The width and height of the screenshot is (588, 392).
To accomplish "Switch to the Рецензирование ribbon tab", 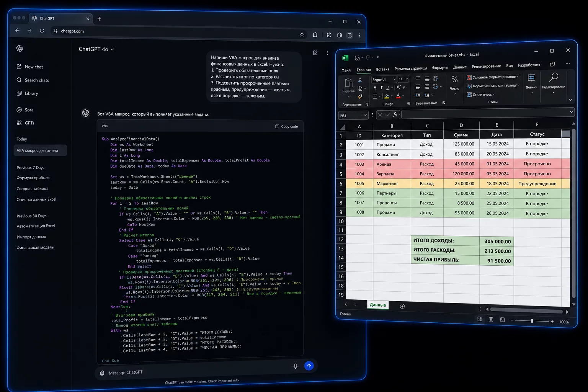I will tap(486, 66).
